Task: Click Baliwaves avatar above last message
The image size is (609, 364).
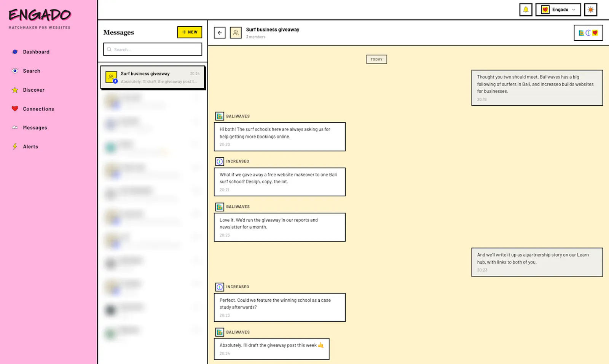Action: [220, 332]
